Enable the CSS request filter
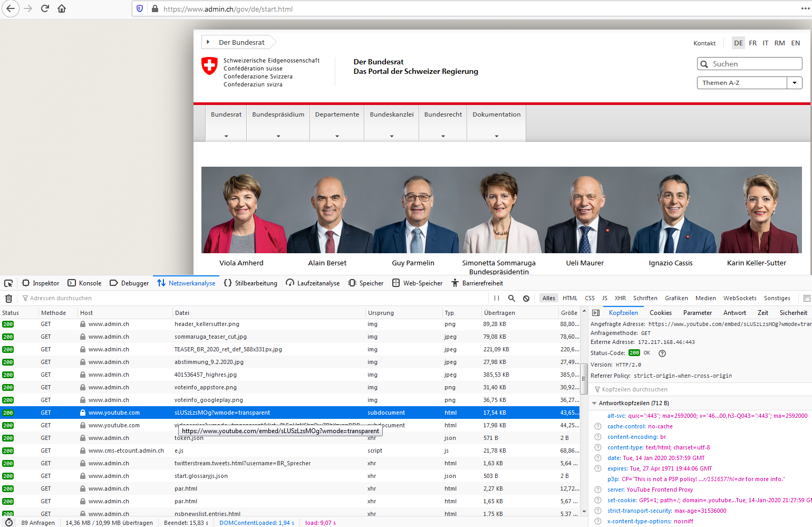812x527 pixels. [x=589, y=299]
